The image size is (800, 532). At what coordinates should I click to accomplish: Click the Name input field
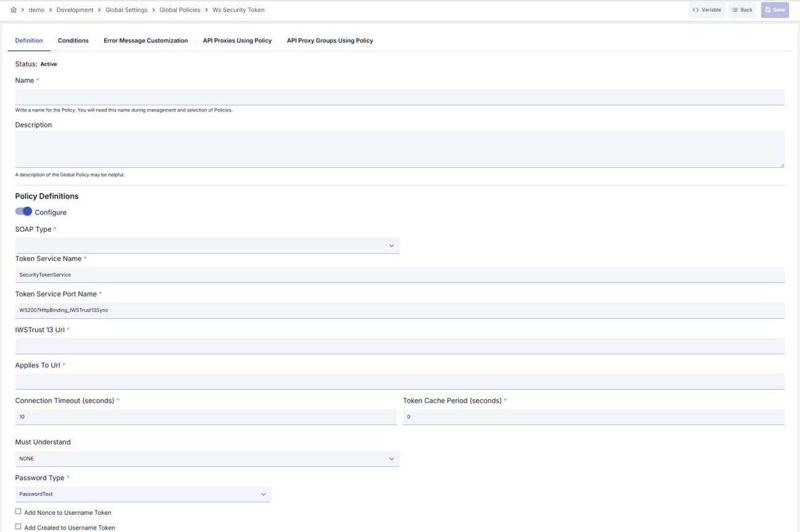(x=400, y=97)
